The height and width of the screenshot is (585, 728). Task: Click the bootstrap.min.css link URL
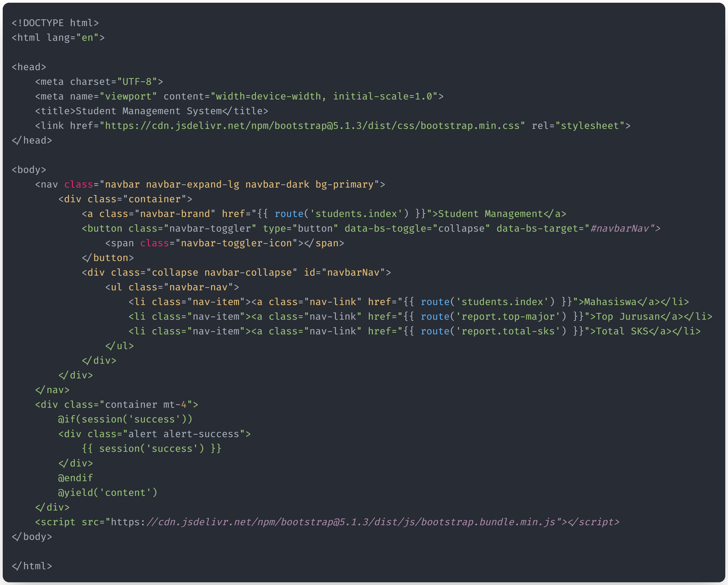pyautogui.click(x=312, y=126)
